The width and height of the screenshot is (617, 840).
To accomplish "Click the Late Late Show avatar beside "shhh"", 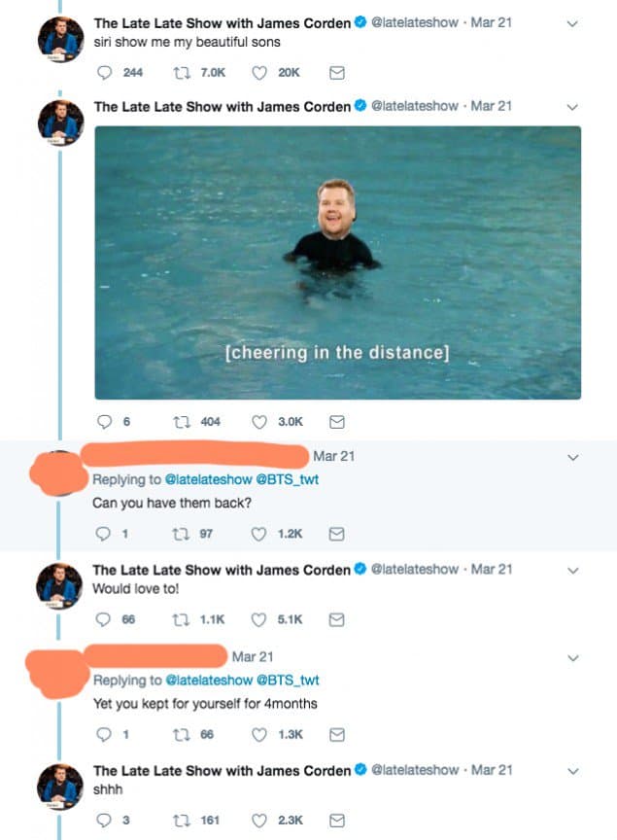I will pyautogui.click(x=59, y=786).
